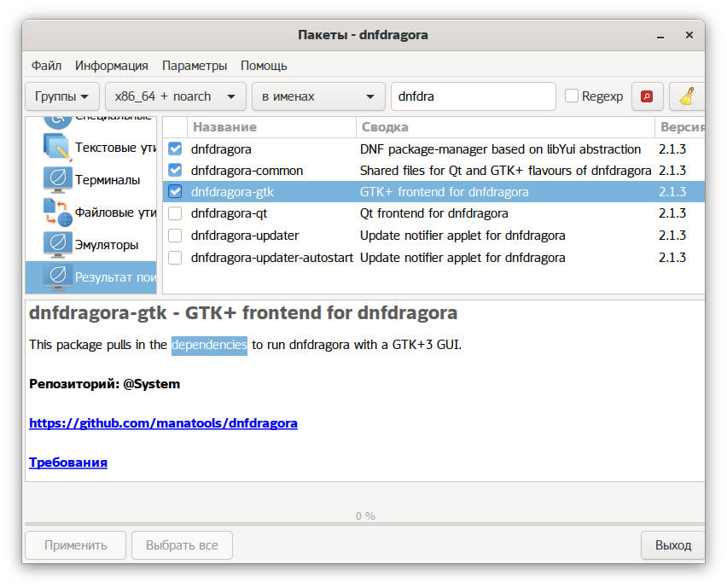Close the dnfdragora window
Viewport: 727px width, 588px height.
click(x=689, y=35)
